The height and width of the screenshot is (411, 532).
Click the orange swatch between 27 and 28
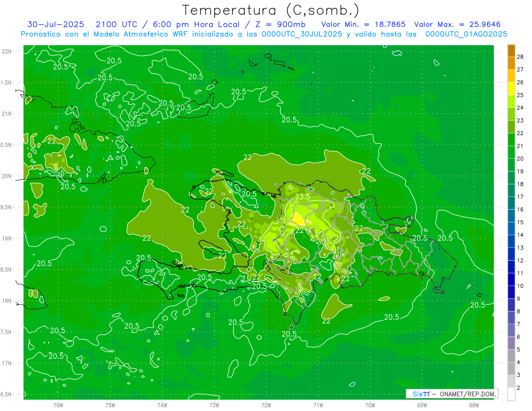pos(511,63)
